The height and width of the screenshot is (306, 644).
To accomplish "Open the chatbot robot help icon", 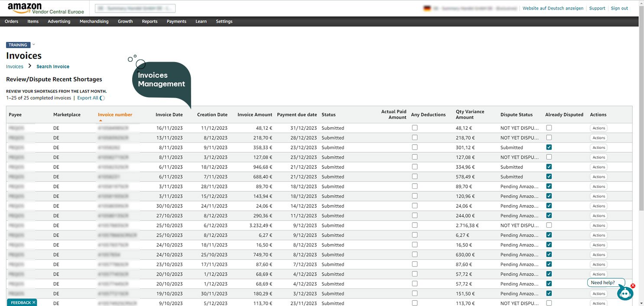I will [x=625, y=293].
